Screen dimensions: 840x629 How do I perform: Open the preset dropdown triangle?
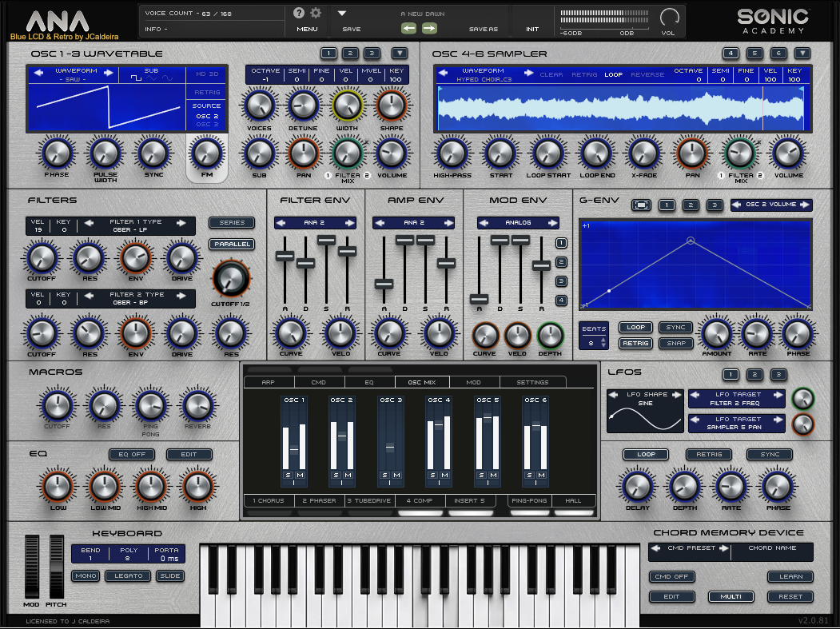(342, 13)
